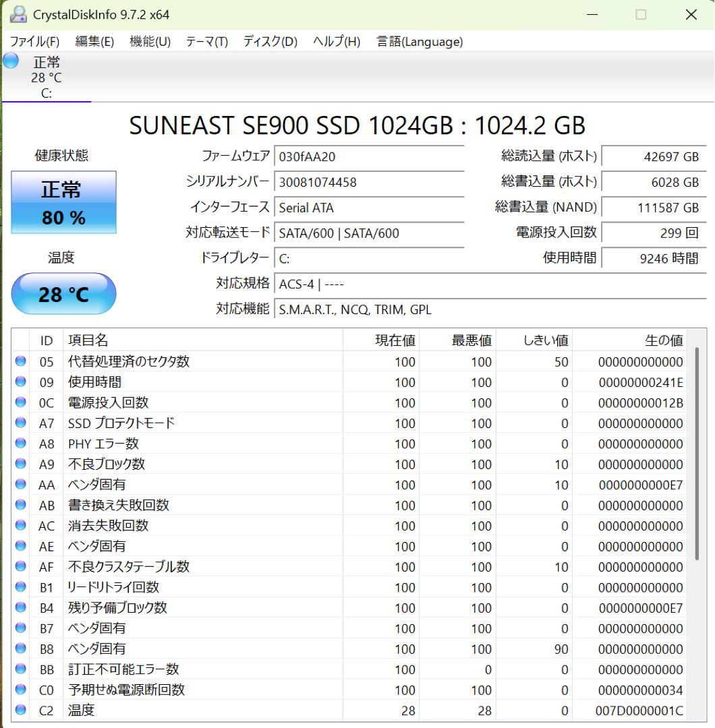The width and height of the screenshot is (715, 728).
Task: Click the health indicator dot beside attribute 05
Action: [20, 362]
